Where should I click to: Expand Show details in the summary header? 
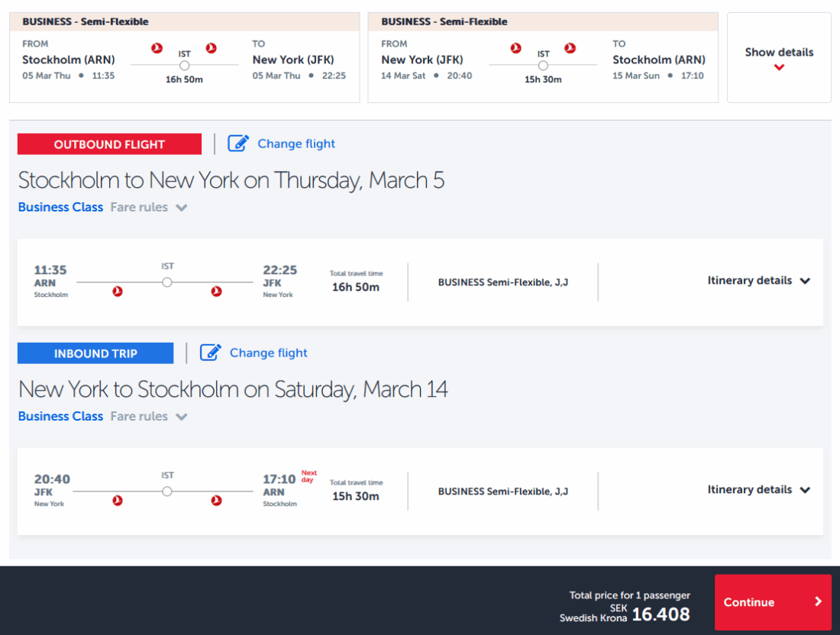tap(779, 58)
